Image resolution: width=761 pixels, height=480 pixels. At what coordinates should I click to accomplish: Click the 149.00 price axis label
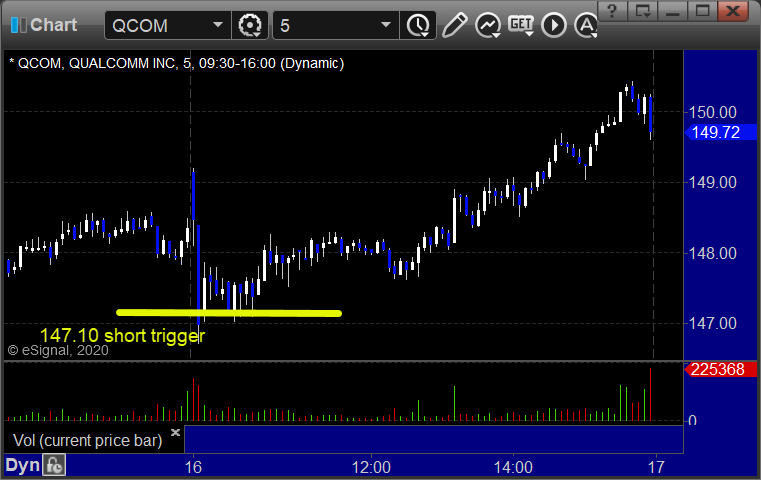point(712,182)
